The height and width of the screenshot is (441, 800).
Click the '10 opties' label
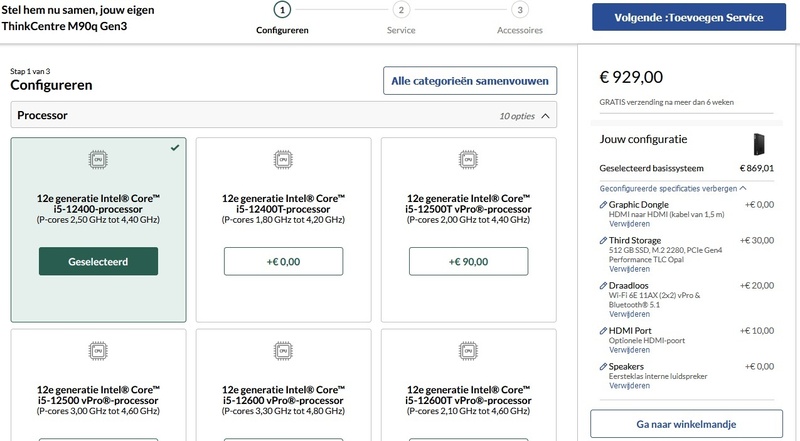[517, 116]
